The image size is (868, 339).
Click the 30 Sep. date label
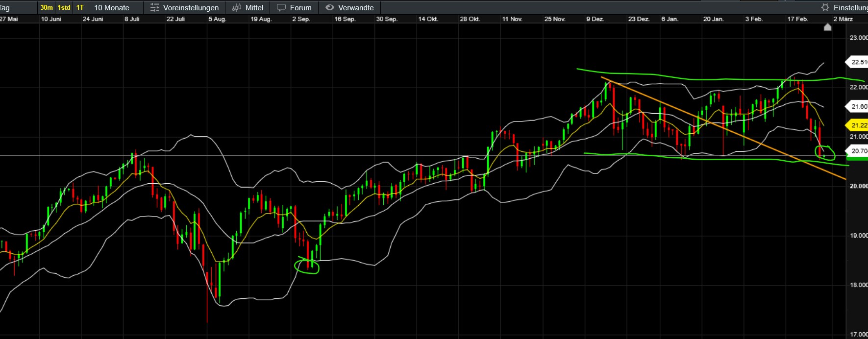(387, 19)
